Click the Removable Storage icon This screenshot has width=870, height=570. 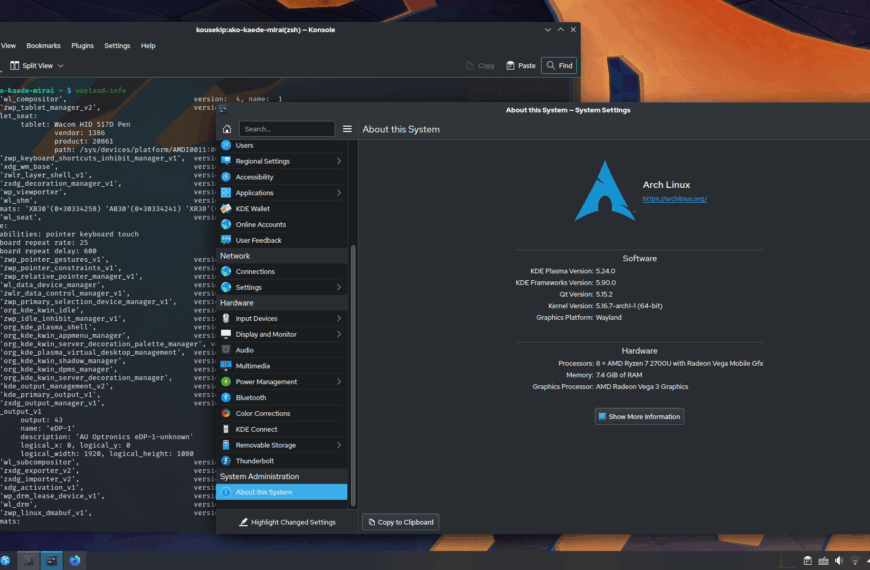[x=226, y=445]
